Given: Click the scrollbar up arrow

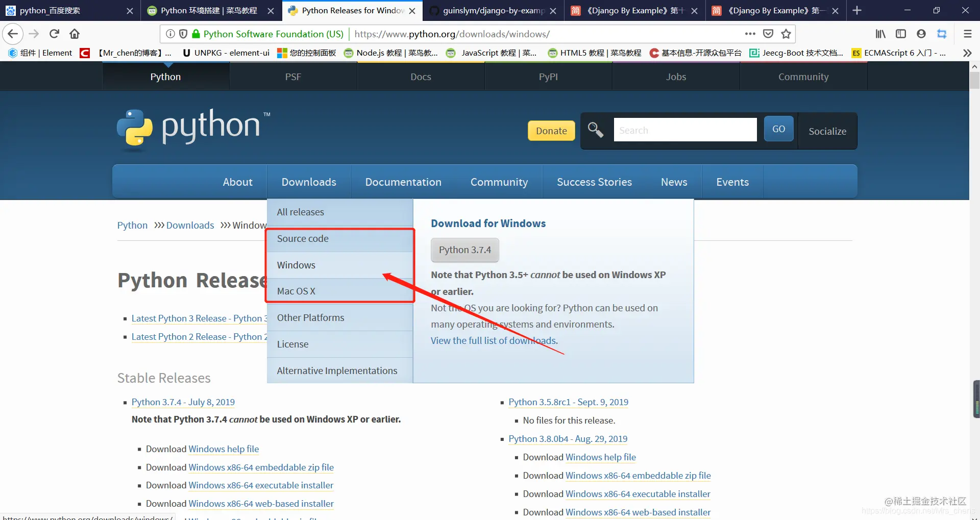Looking at the screenshot, I should point(974,67).
